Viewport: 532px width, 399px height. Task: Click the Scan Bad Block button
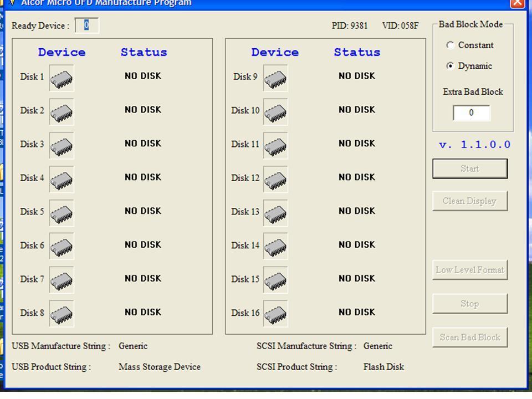470,337
